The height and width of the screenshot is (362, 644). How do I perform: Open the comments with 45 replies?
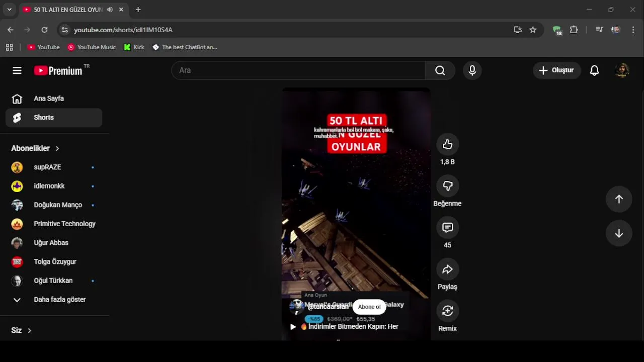[x=447, y=228]
